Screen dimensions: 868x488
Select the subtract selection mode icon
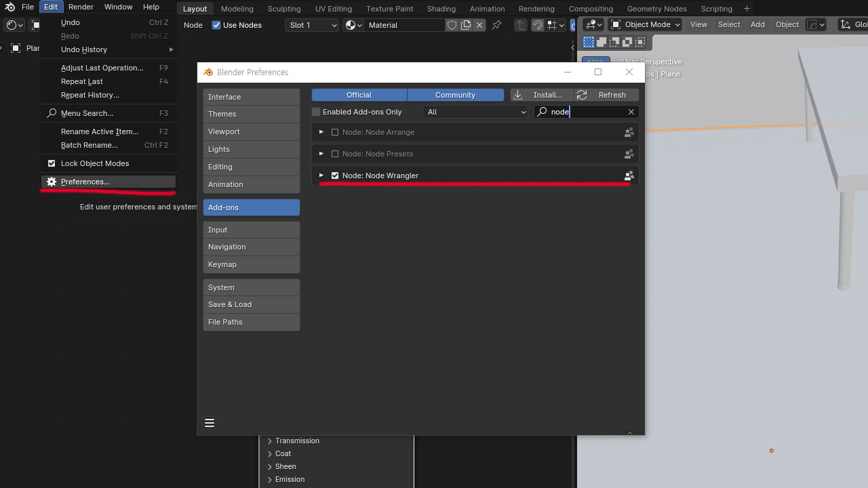614,42
